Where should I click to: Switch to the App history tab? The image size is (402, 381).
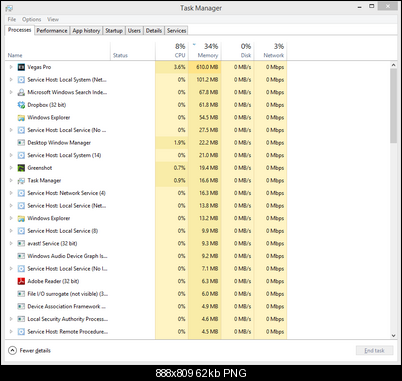tap(86, 31)
